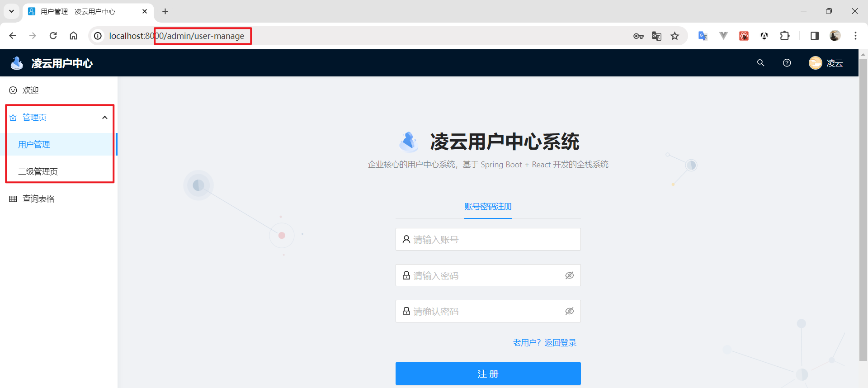Open the browser tab search dropdown

pyautogui.click(x=11, y=11)
